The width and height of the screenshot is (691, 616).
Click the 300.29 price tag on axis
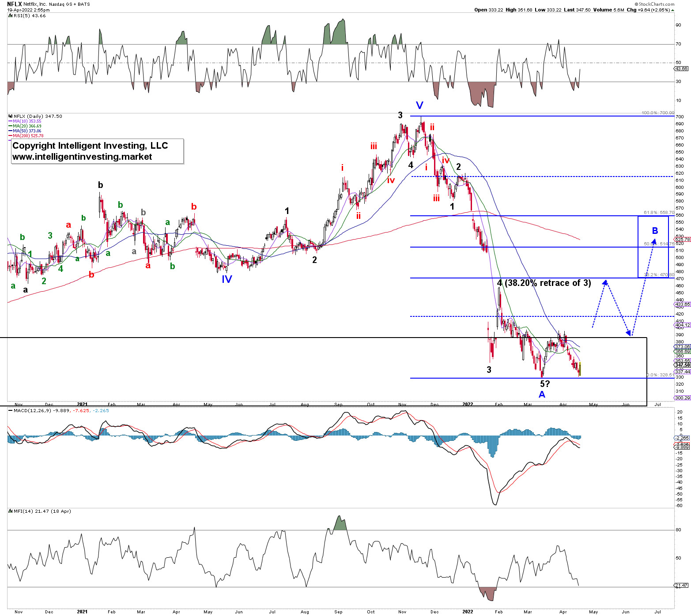682,398
